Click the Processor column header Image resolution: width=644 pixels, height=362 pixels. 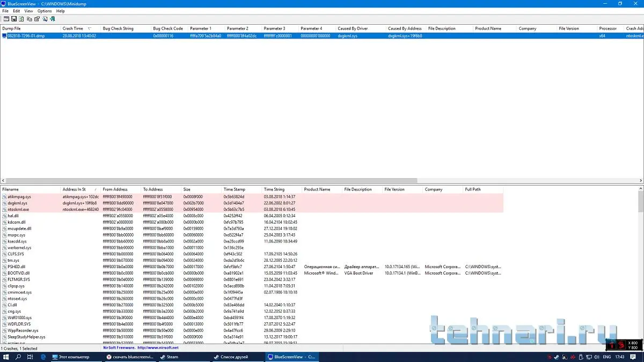pyautogui.click(x=611, y=28)
